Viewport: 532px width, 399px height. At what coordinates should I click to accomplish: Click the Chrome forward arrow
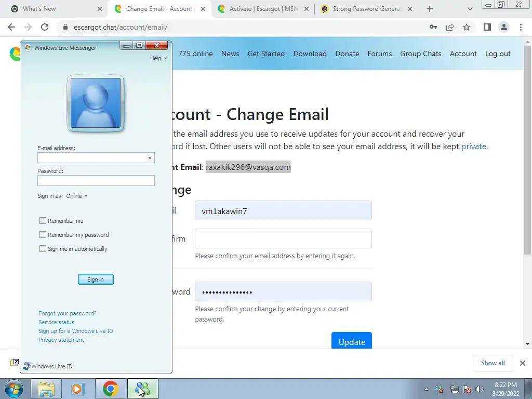28,27
